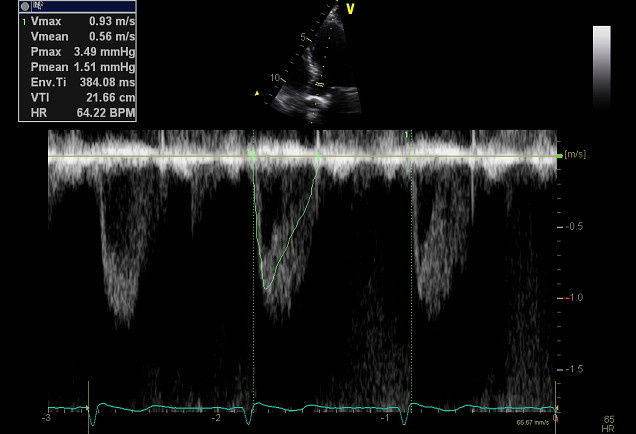The width and height of the screenshot is (636, 434).
Task: Click the -1 second time axis marker
Action: [384, 416]
